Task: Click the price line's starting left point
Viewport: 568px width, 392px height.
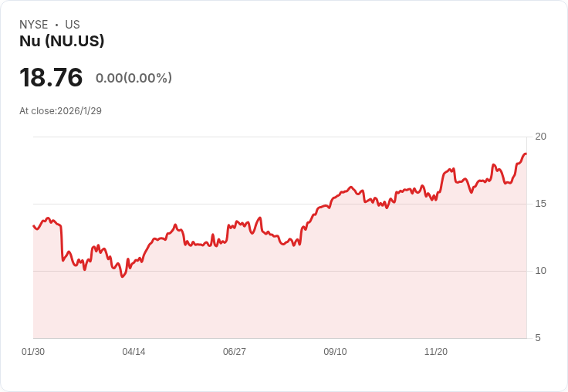Action: coord(34,225)
